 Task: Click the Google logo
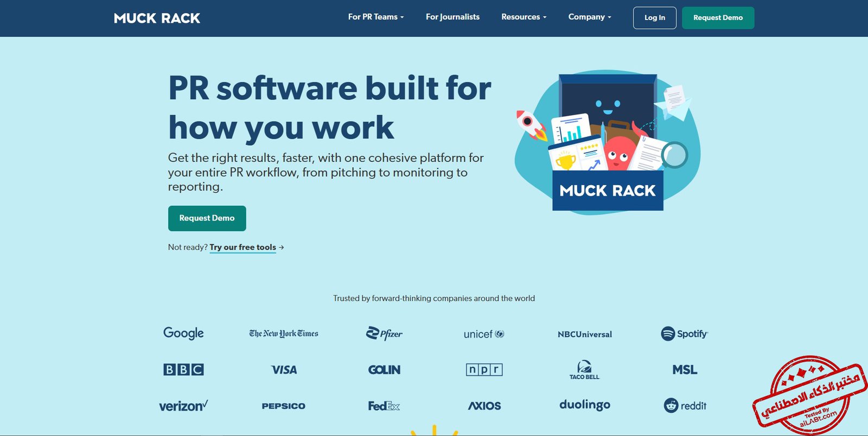coord(183,333)
